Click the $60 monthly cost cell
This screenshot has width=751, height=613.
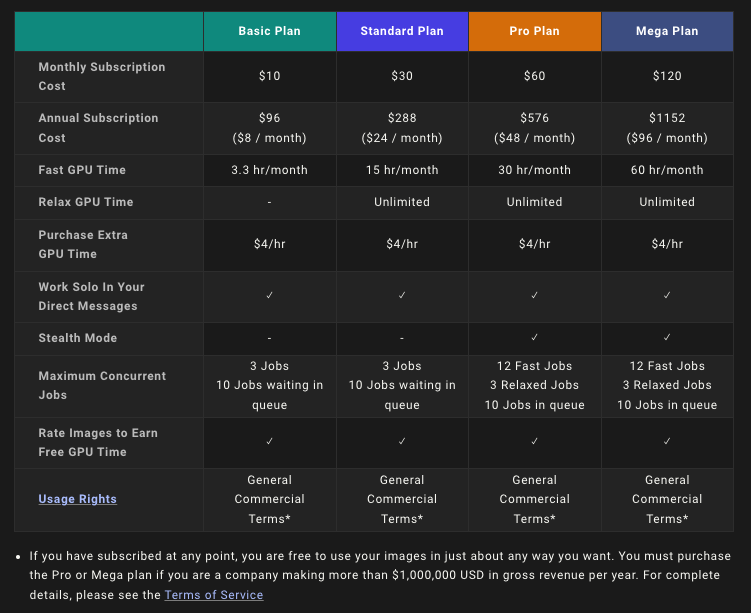click(535, 76)
